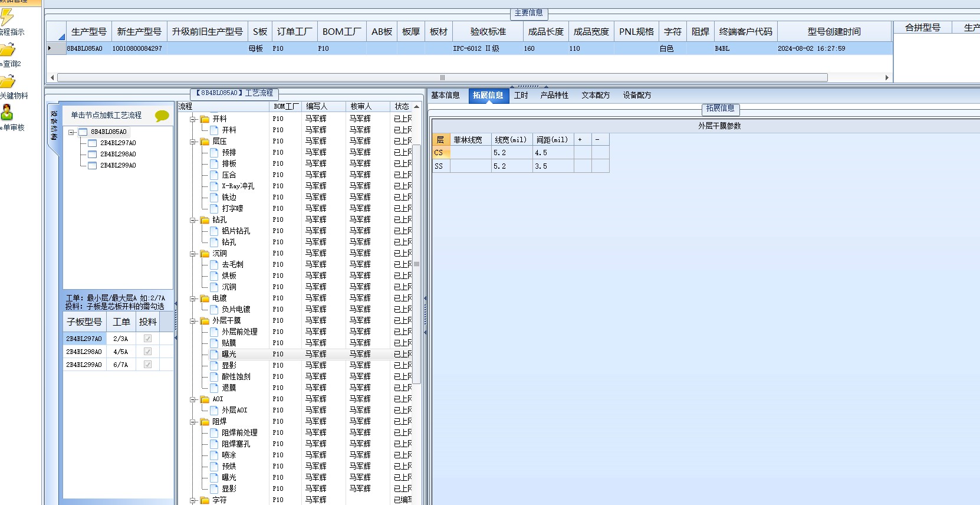Image resolution: width=980 pixels, height=505 pixels.
Task: Click the 电镀 folder icon
Action: [x=205, y=299]
